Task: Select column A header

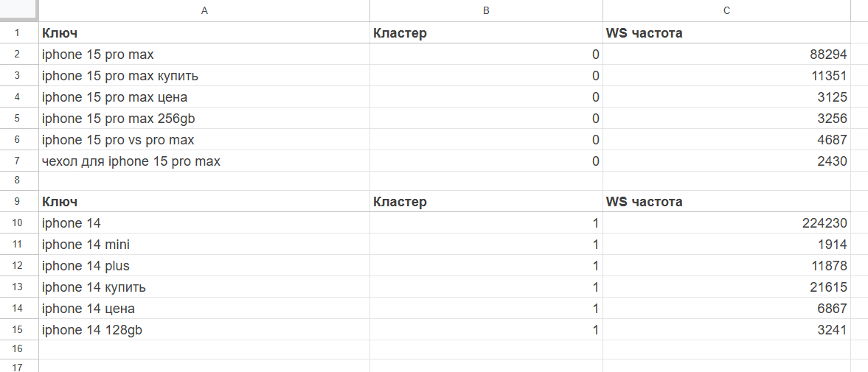Action: [x=204, y=10]
